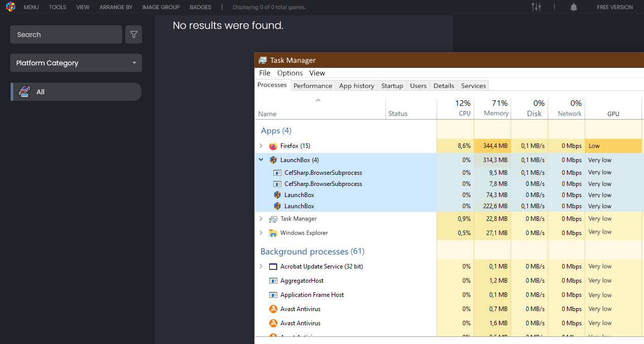Click the notifications bell icon
Viewport: 644px width, 344px height.
[x=574, y=7]
